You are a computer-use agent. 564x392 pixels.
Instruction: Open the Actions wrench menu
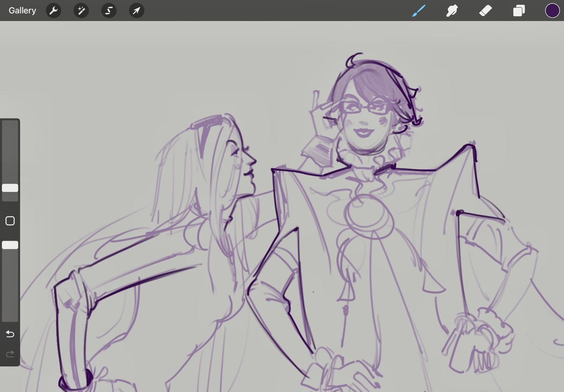click(x=54, y=10)
